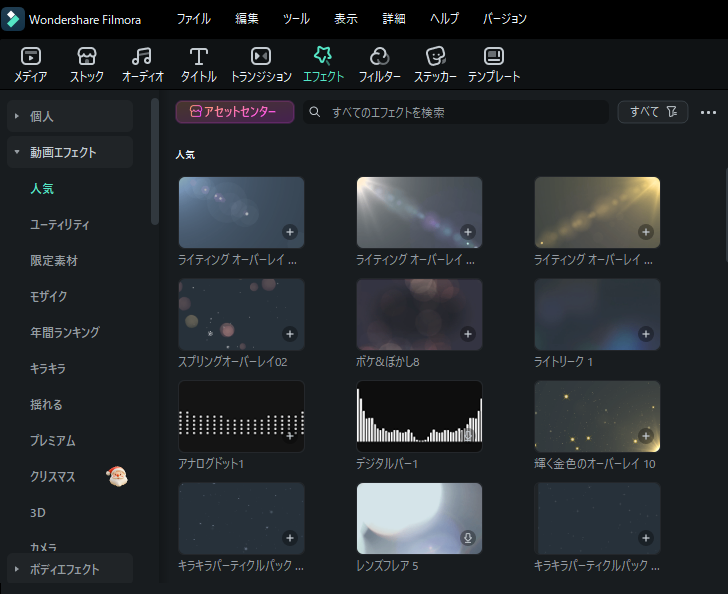Open the タイトル tab
728x594 pixels.
coord(199,65)
